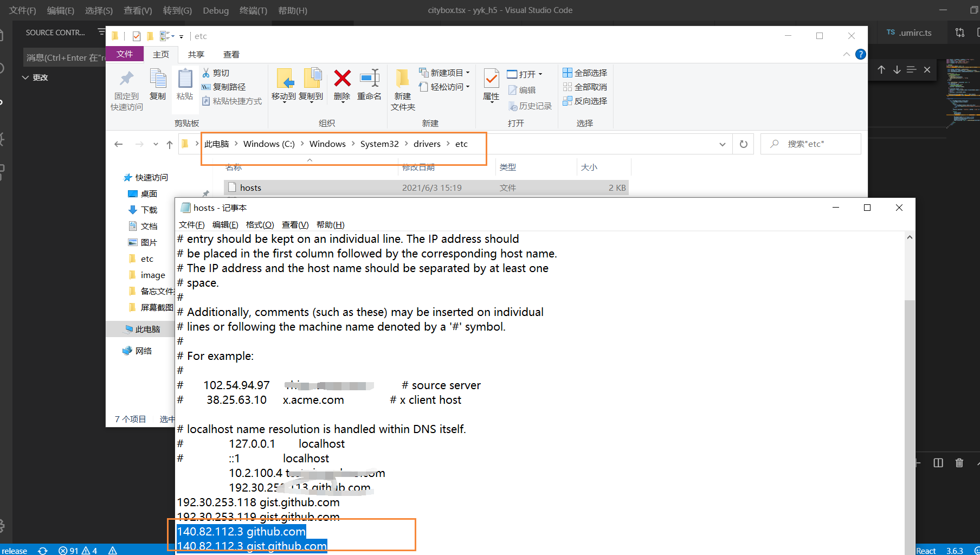The image size is (980, 555).
Task: Click Windows (C:) in the breadcrumb
Action: click(269, 144)
